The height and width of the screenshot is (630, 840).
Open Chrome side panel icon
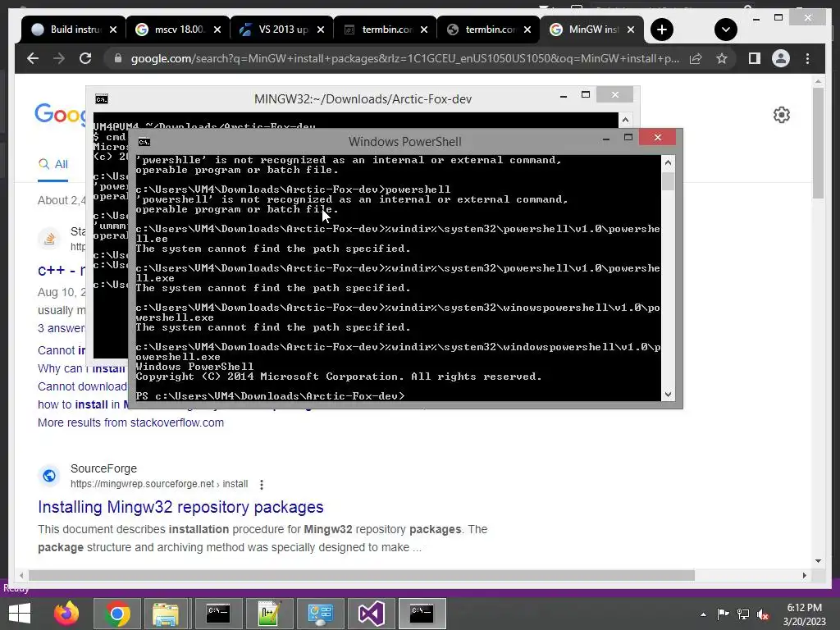point(755,58)
